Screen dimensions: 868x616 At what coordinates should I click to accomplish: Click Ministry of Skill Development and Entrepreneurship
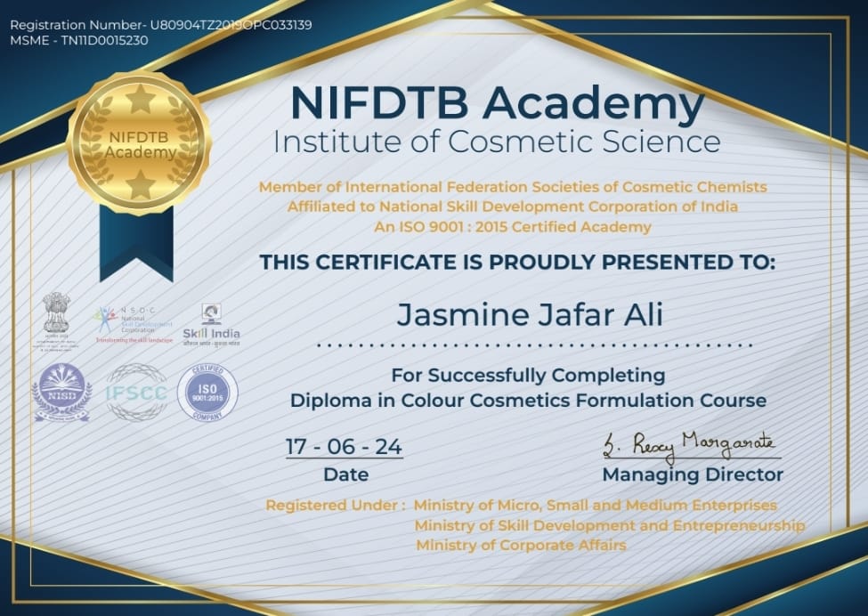click(x=610, y=525)
